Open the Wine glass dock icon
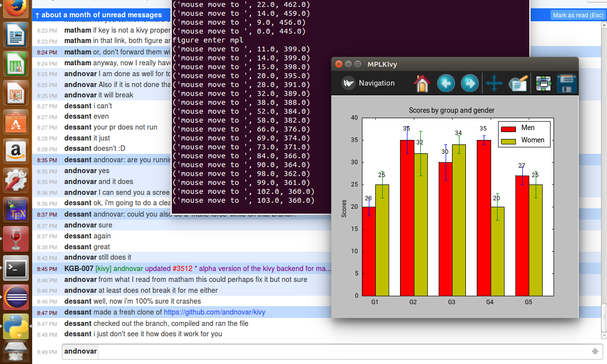 (16, 239)
